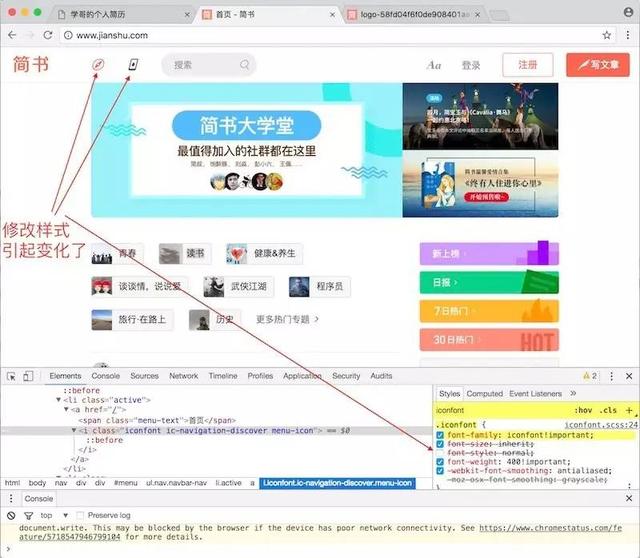Toggle the .cls class editor button
This screenshot has width=640, height=558.
click(x=608, y=410)
